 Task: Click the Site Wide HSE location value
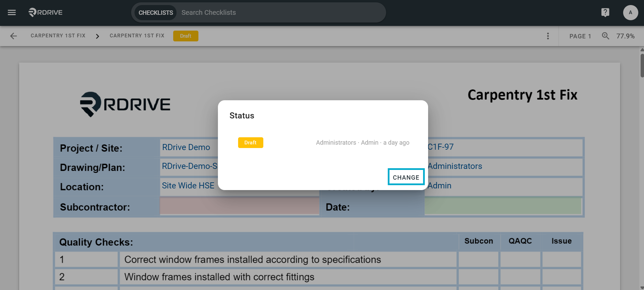pyautogui.click(x=188, y=186)
